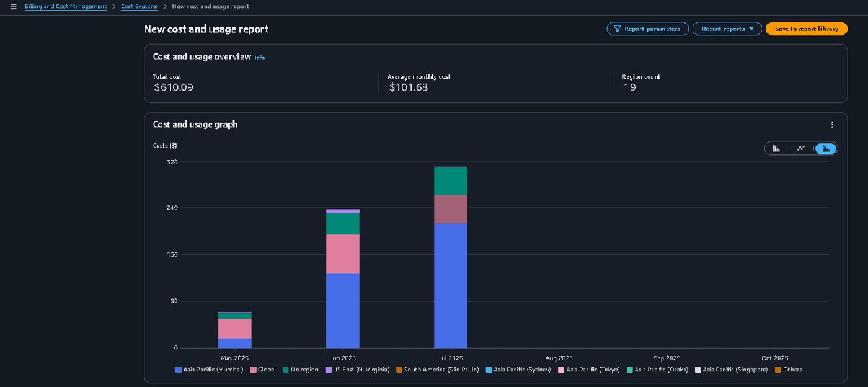Screen dimensions: 868x387
Task: Click the Region count value 19
Action: click(x=630, y=87)
